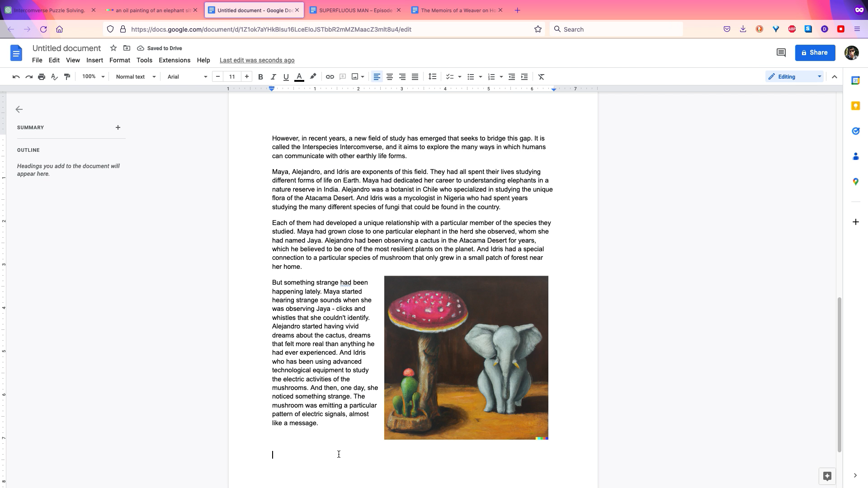The height and width of the screenshot is (488, 868).
Task: Star the Untitled document
Action: [x=113, y=48]
